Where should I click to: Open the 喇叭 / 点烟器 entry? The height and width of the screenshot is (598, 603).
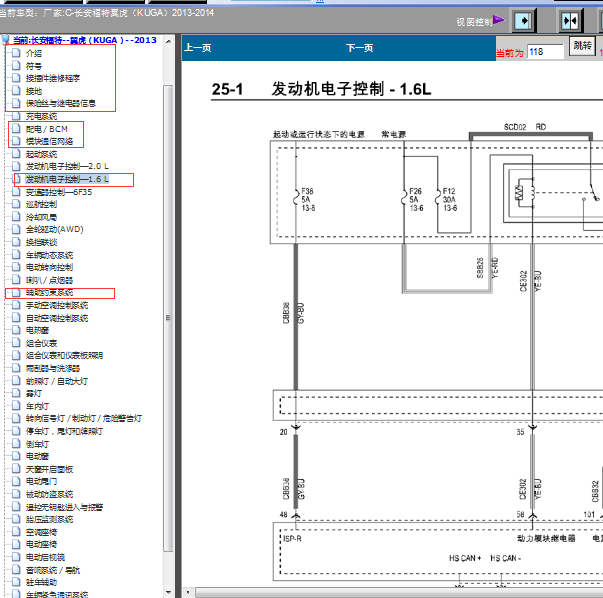(49, 280)
